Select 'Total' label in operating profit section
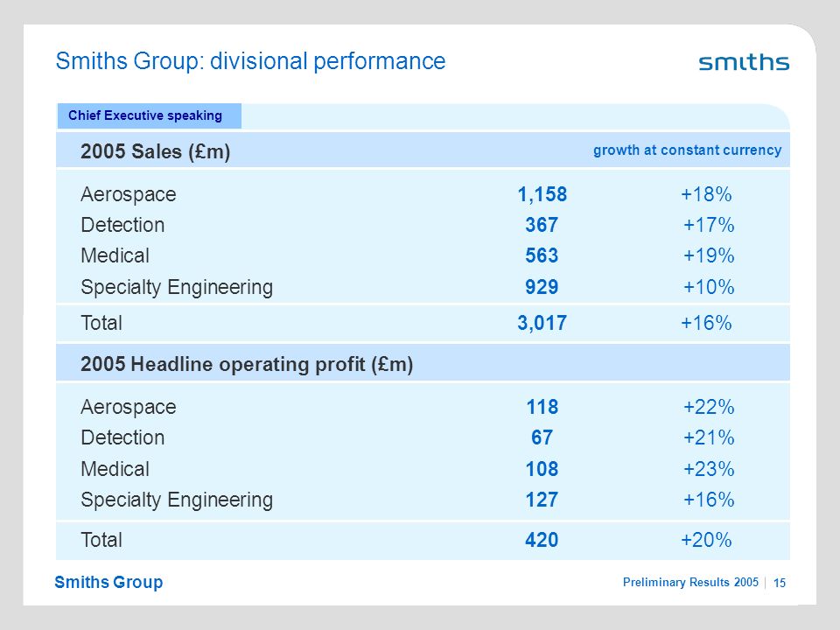 [x=101, y=540]
